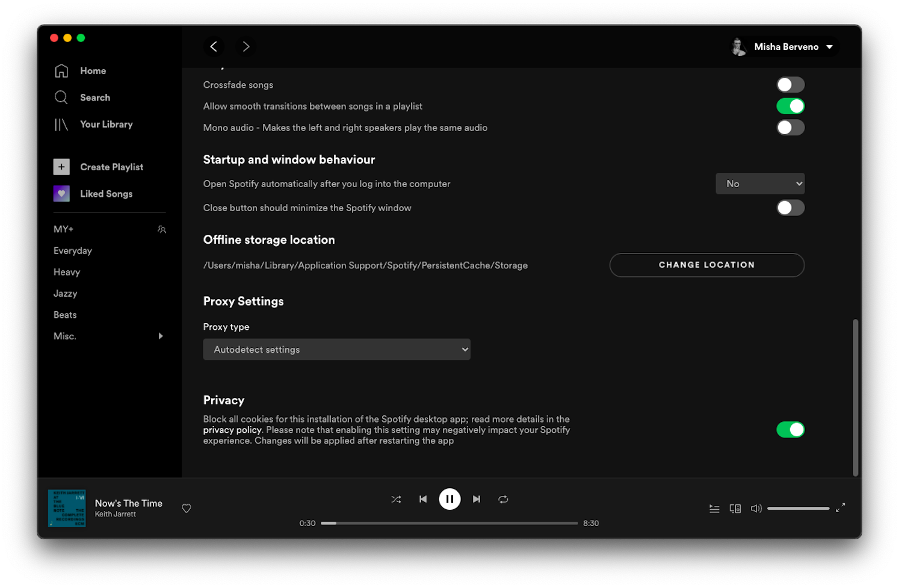Open connect to a device icon
Viewport: 899px width, 588px height.
[735, 509]
